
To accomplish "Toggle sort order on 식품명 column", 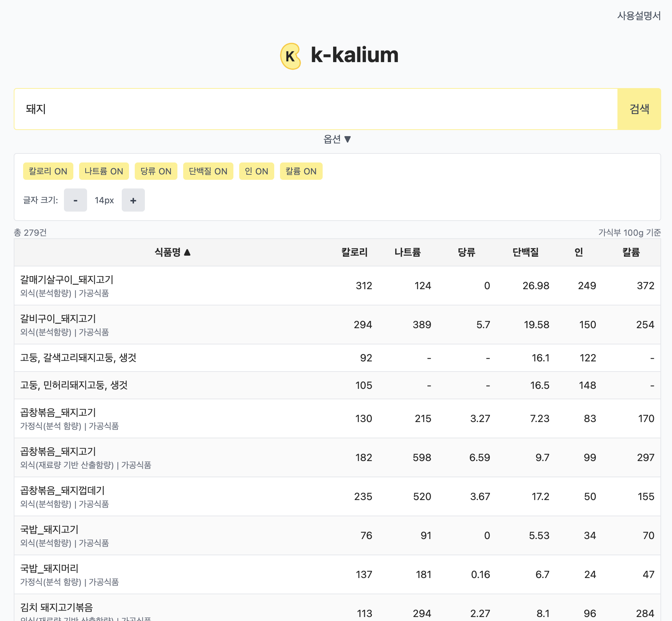I will coord(173,252).
